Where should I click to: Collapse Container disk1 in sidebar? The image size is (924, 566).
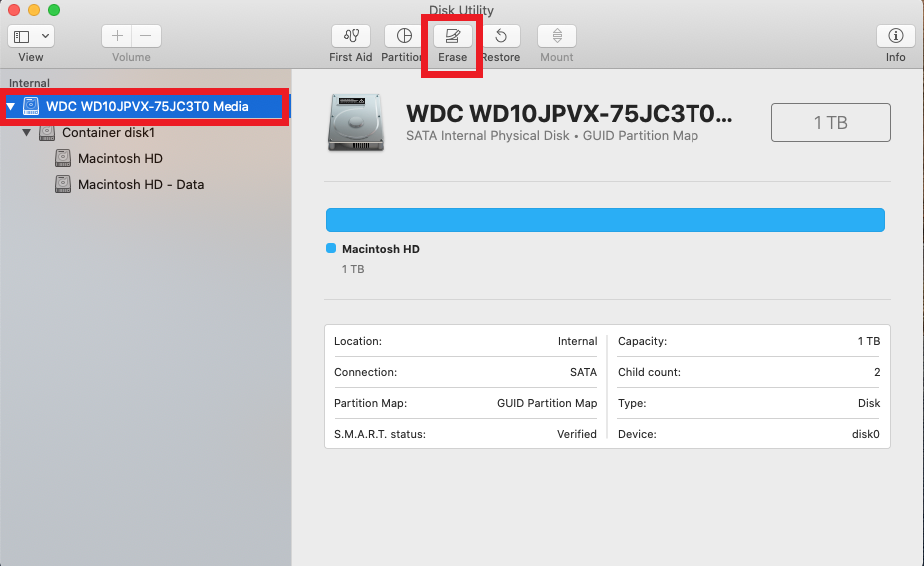pyautogui.click(x=27, y=133)
